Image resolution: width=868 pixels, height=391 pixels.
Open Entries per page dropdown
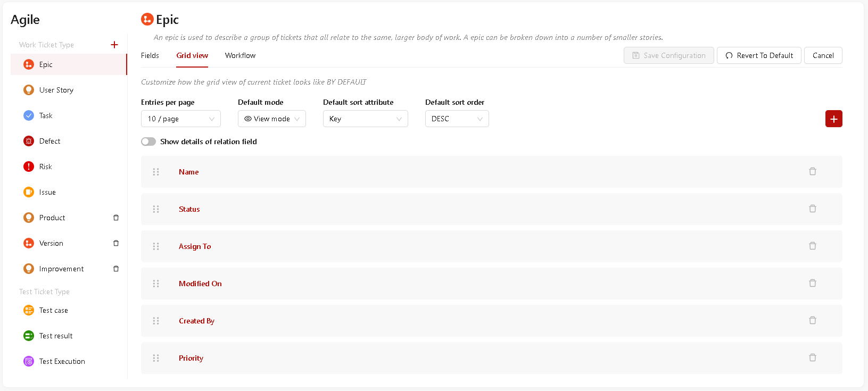tap(181, 119)
